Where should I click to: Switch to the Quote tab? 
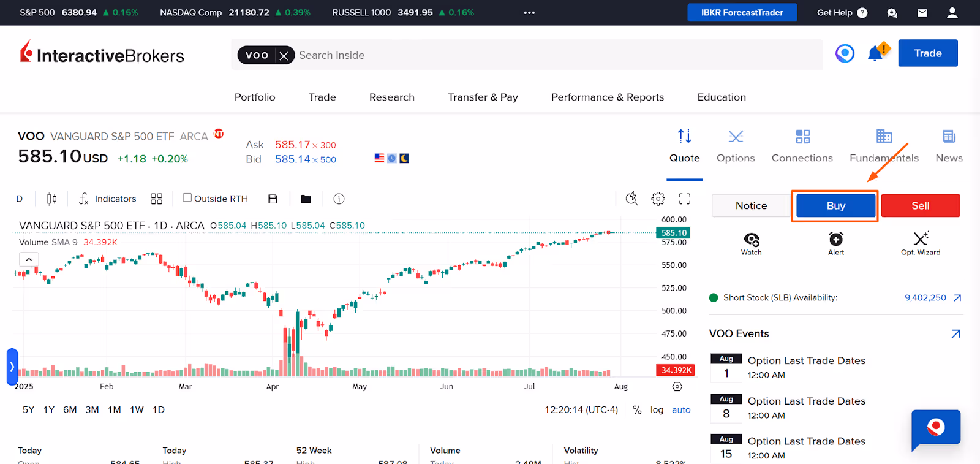click(x=684, y=146)
